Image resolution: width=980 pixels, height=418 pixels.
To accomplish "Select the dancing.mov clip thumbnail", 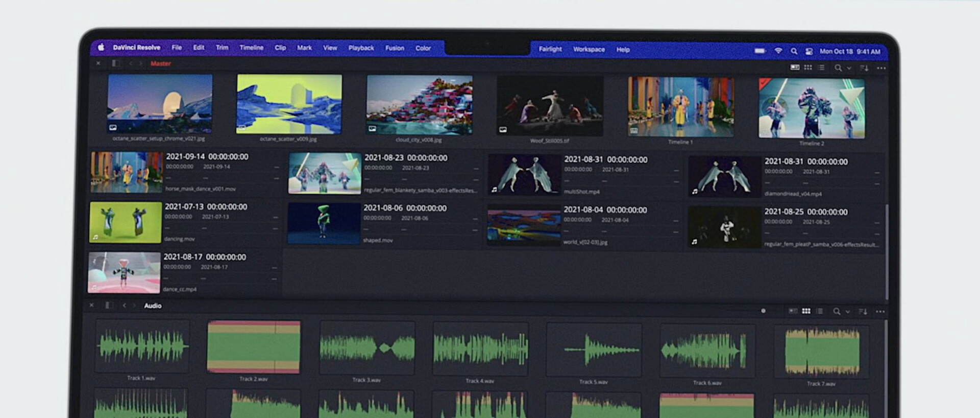I will click(x=126, y=222).
